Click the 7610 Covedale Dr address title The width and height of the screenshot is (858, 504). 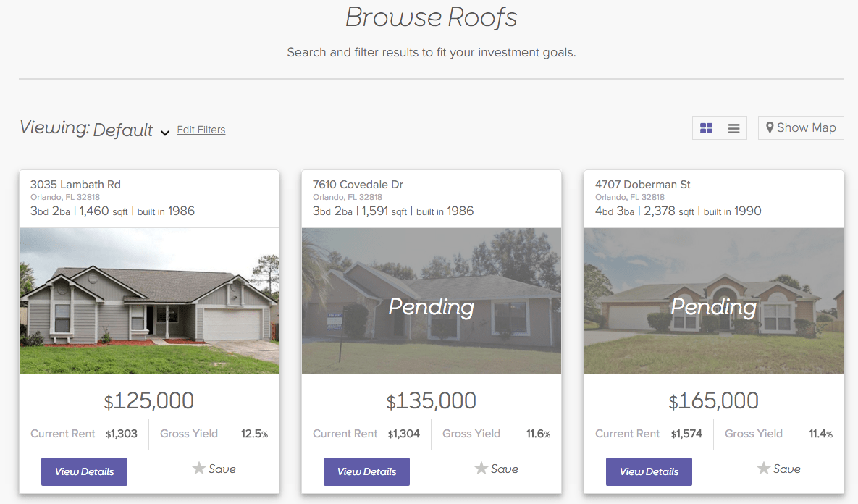coord(358,185)
